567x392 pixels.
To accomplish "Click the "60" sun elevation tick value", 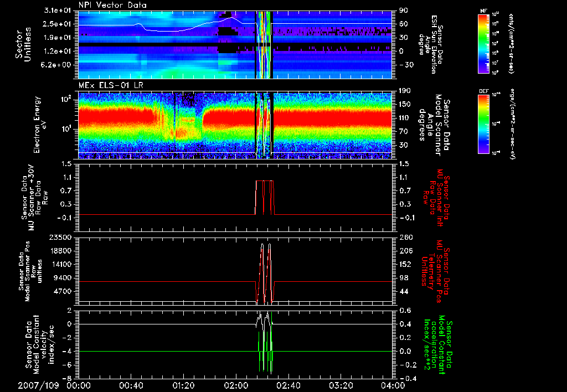I will pos(404,24).
